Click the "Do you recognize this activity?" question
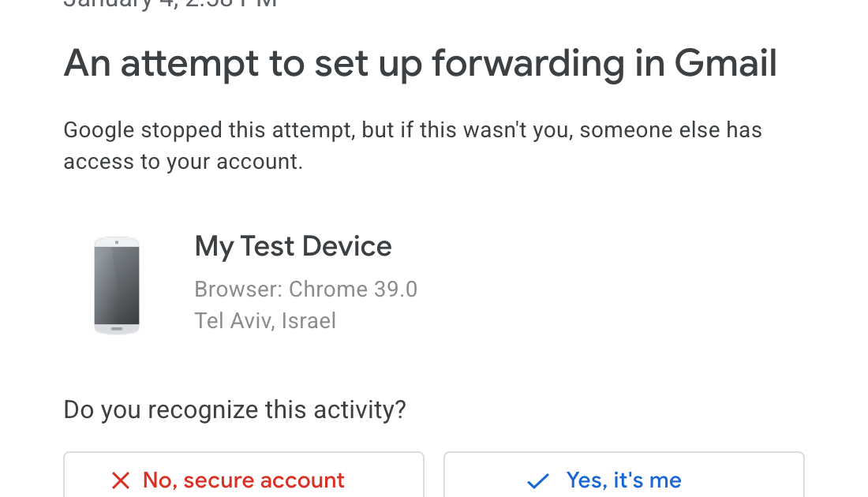Image resolution: width=868 pixels, height=497 pixels. [x=234, y=410]
